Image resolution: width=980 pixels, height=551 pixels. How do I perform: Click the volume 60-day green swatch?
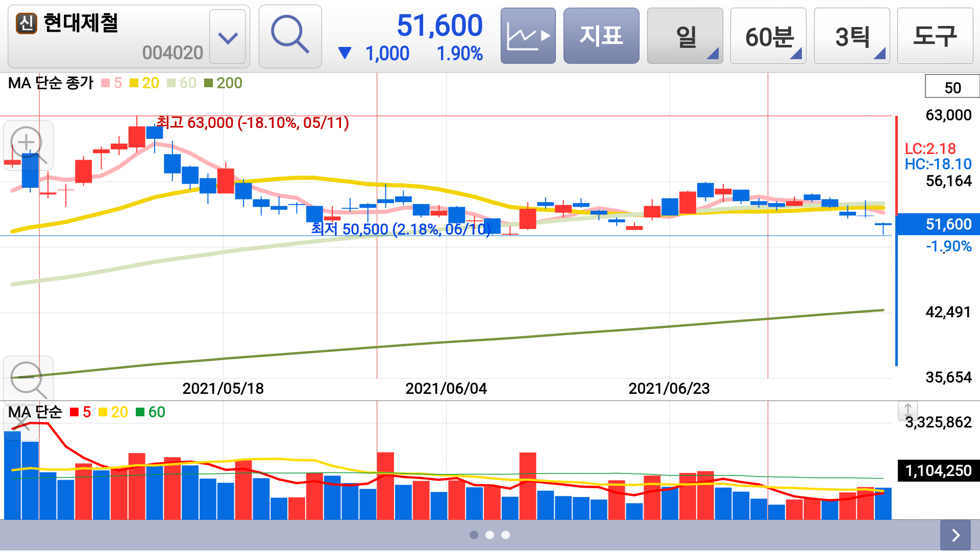pos(140,412)
